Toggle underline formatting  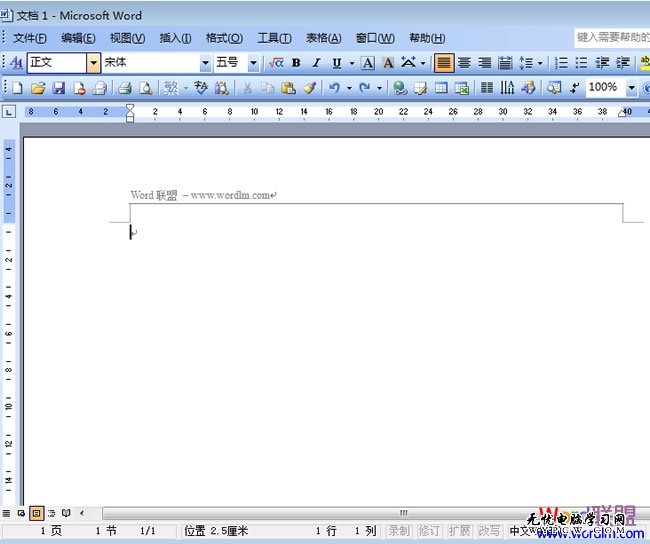(337, 63)
